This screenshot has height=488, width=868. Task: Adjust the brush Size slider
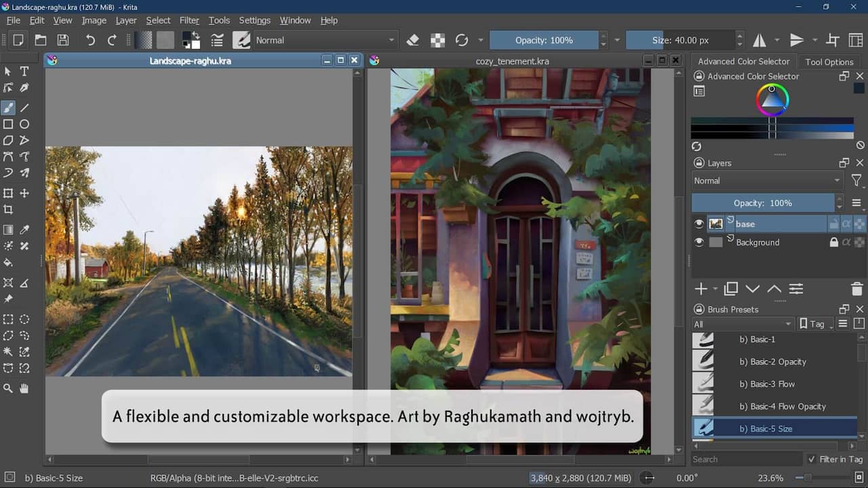(x=680, y=40)
